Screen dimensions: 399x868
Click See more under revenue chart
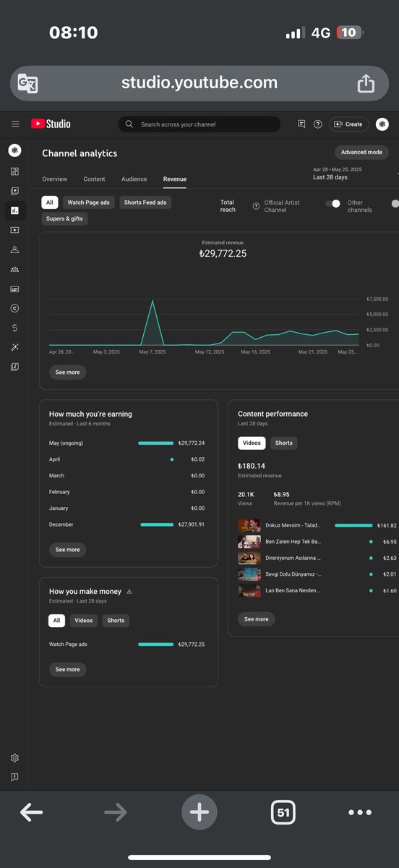[x=68, y=372]
